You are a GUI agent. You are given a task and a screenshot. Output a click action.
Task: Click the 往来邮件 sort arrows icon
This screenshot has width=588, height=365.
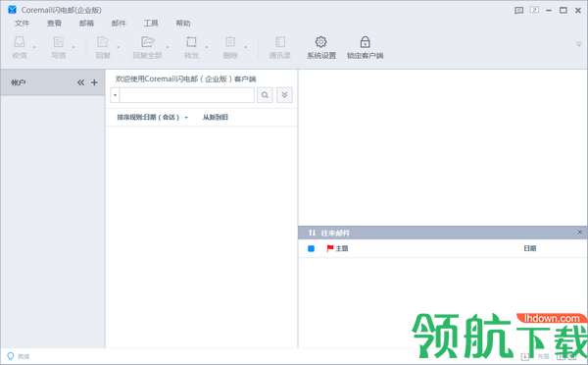point(312,233)
